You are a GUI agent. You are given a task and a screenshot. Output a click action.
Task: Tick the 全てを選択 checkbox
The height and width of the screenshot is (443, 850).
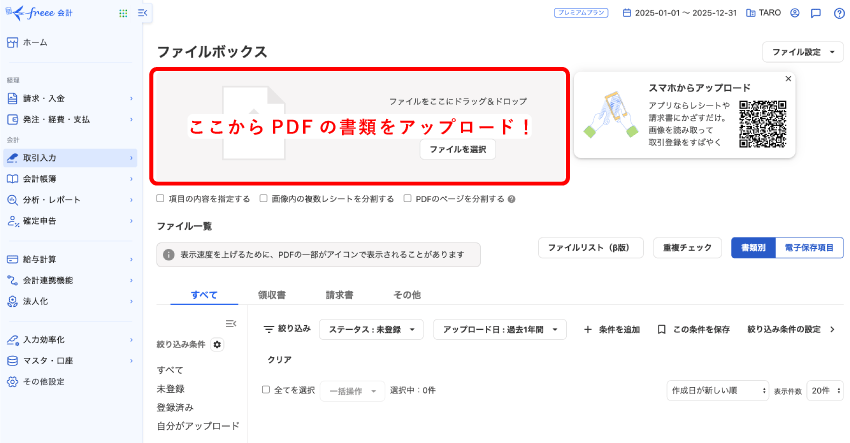coord(266,390)
